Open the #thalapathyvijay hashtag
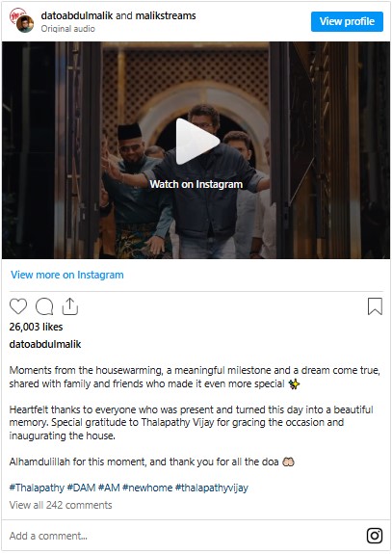The height and width of the screenshot is (554, 392). coord(212,488)
